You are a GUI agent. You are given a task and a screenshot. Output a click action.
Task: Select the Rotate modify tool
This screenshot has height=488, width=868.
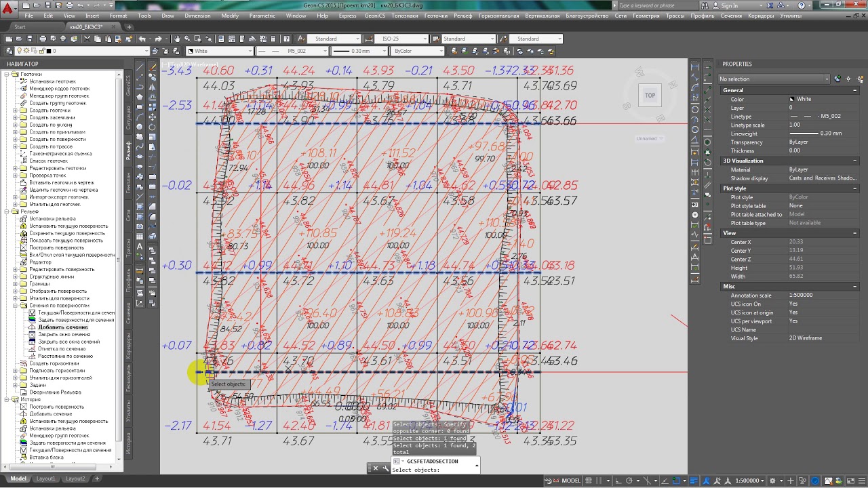(153, 127)
